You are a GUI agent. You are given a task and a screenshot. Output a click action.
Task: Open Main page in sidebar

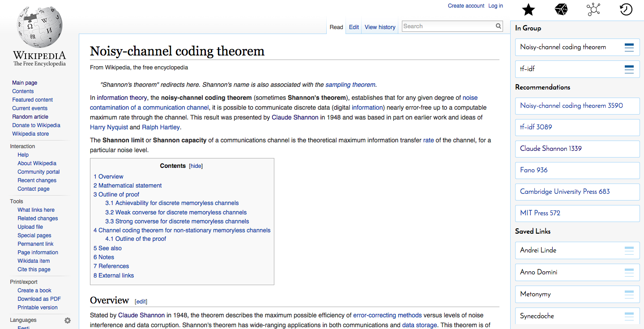point(25,83)
